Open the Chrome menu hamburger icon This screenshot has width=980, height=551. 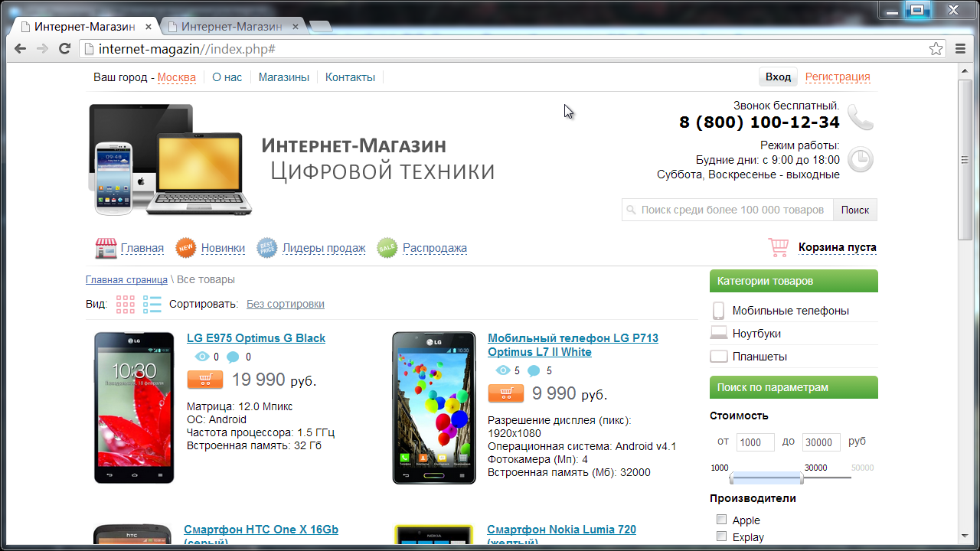pyautogui.click(x=961, y=49)
